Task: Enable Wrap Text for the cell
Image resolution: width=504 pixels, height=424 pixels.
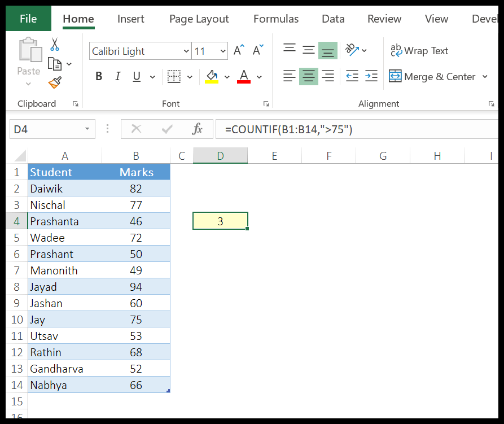Action: point(419,51)
